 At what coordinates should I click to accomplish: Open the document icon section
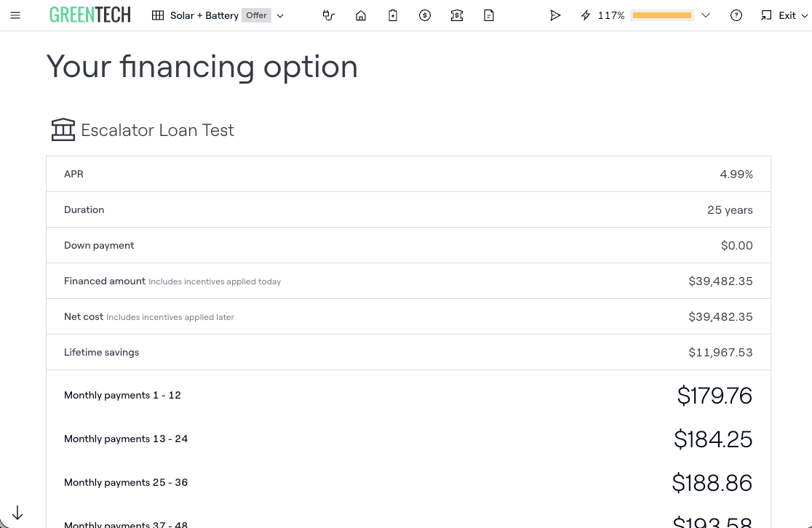pyautogui.click(x=489, y=15)
